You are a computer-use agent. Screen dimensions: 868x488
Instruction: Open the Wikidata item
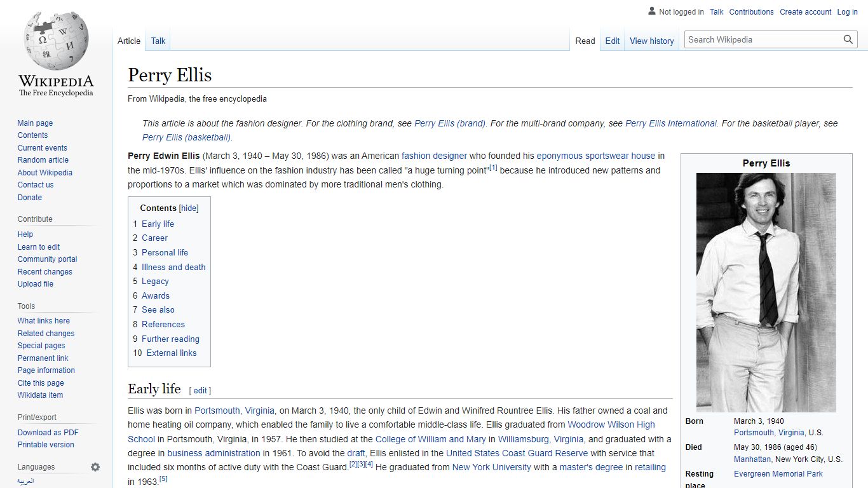click(40, 395)
